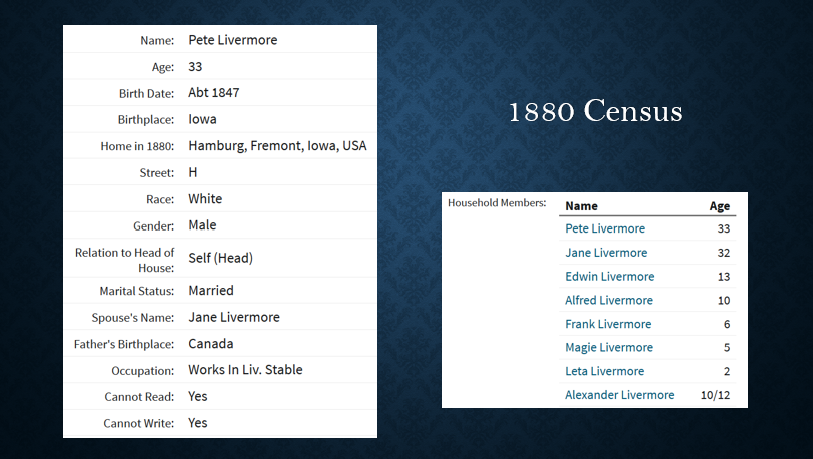This screenshot has height=459, width=813.
Task: Select the Self (Head) relation value
Action: coord(220,258)
